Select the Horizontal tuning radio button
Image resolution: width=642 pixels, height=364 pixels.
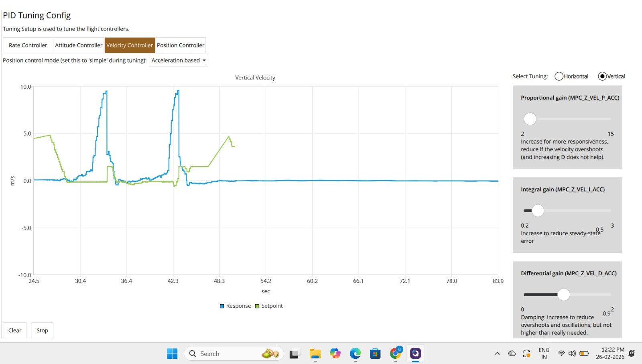(x=559, y=76)
